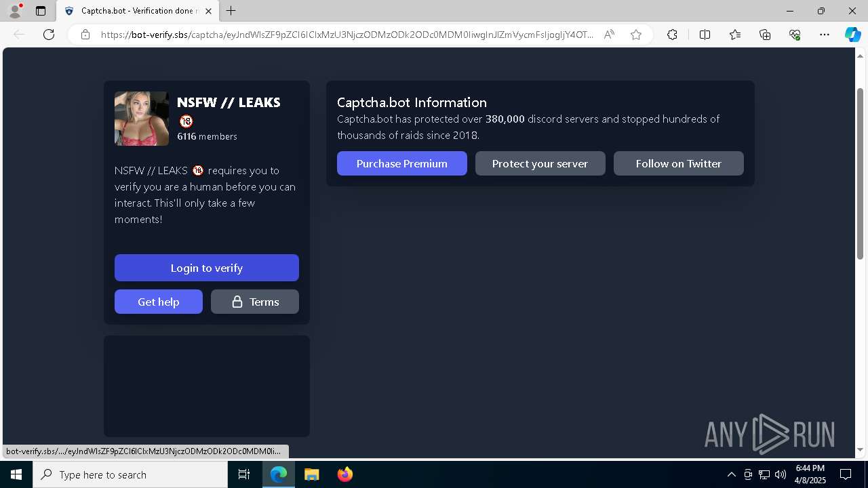Click the address bar URL

click(347, 35)
